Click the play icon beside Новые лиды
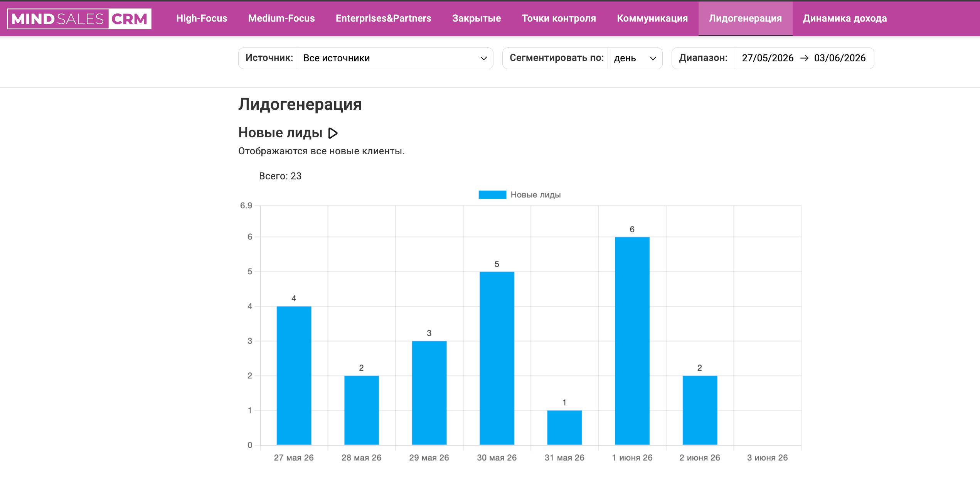Screen dimensions: 980x493 333,133
